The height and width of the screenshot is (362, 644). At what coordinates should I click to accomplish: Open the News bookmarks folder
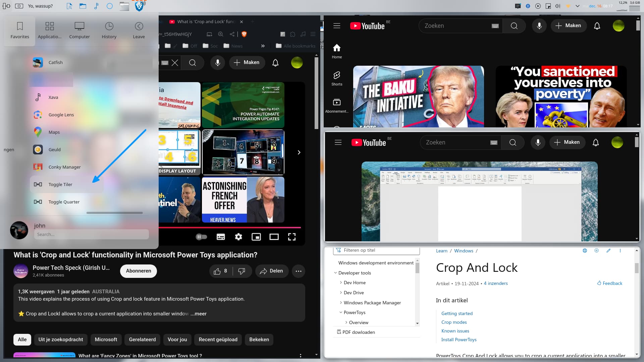233,46
